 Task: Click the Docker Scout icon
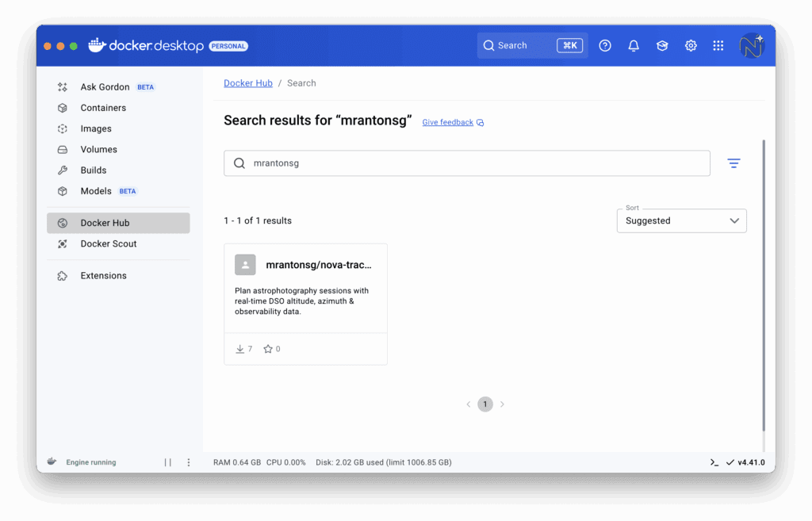(62, 244)
